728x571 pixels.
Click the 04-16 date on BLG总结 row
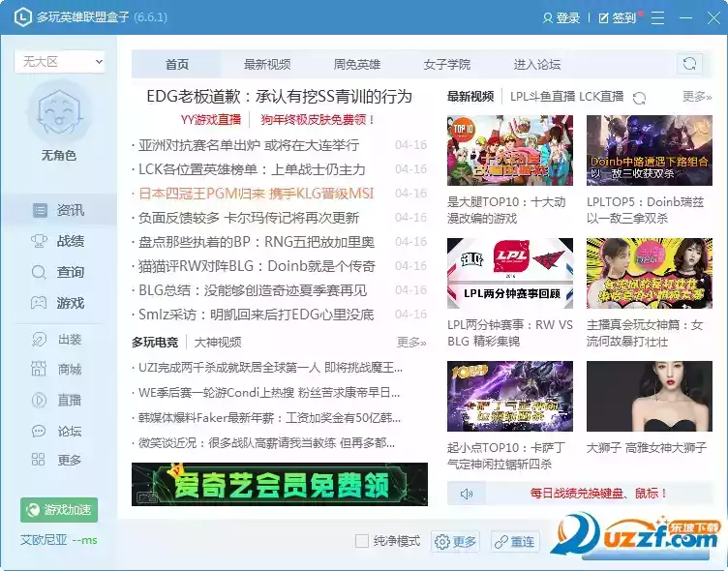(x=410, y=290)
